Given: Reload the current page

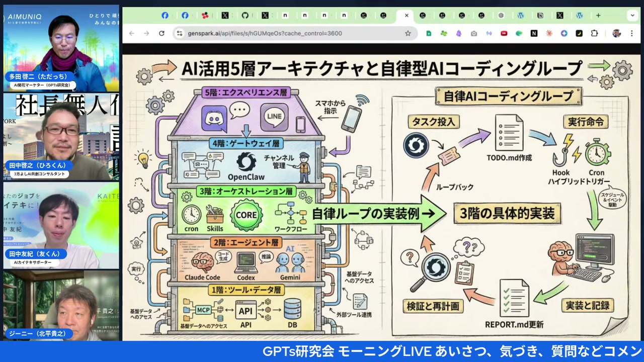Looking at the screenshot, I should [161, 33].
